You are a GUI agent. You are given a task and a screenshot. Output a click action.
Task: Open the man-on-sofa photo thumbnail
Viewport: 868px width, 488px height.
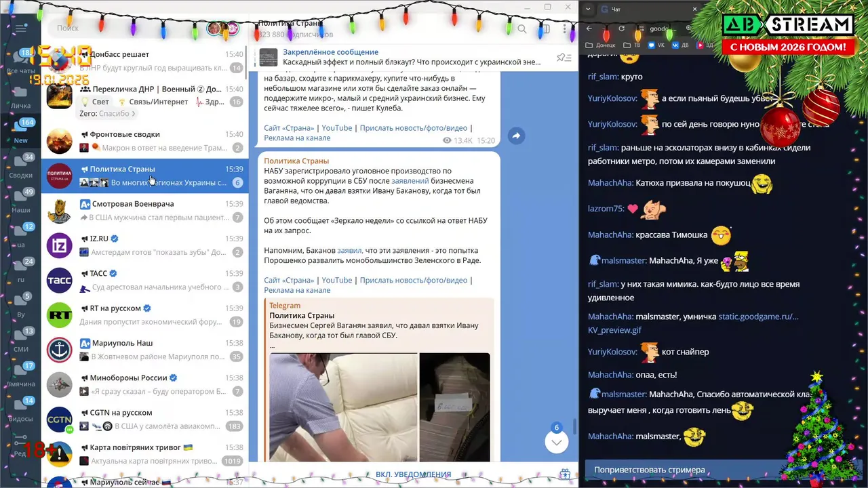pos(343,407)
